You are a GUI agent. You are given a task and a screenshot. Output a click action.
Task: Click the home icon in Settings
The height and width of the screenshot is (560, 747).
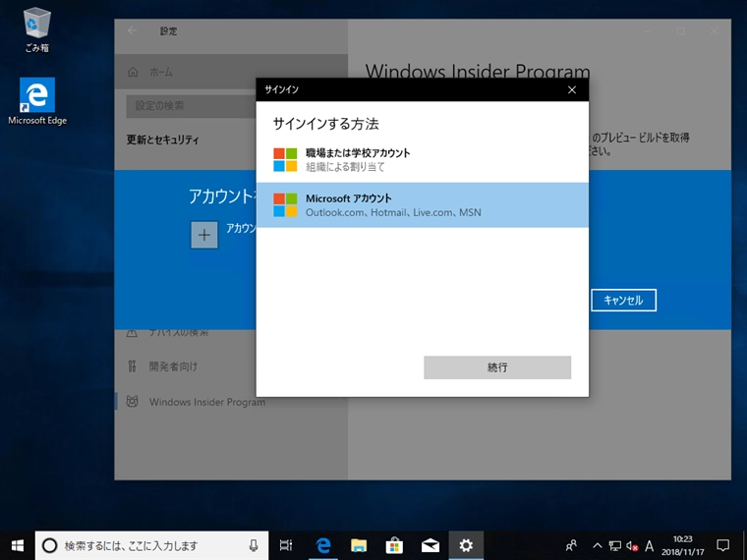[133, 72]
